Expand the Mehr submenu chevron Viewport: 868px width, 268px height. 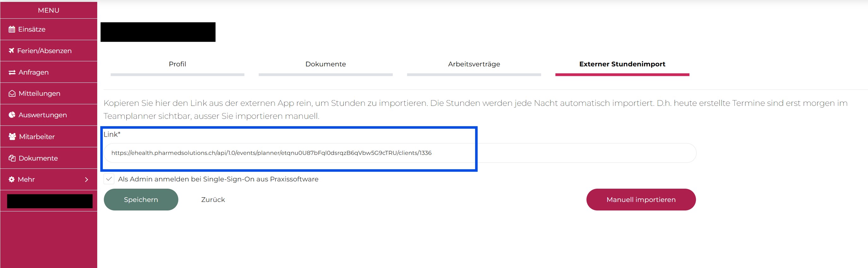[x=86, y=180]
